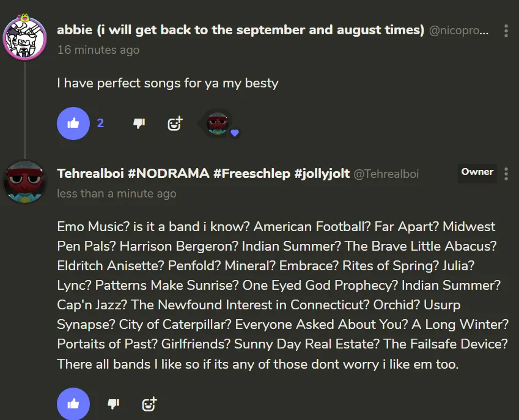Add a reaction to abbie's comment
This screenshot has width=519, height=420.
[x=175, y=123]
